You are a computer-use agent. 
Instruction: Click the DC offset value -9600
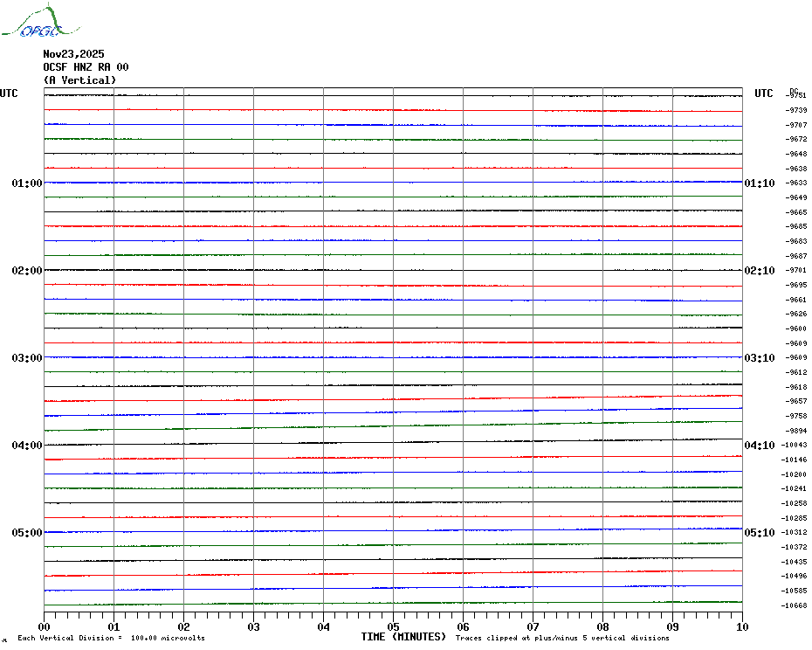point(796,328)
